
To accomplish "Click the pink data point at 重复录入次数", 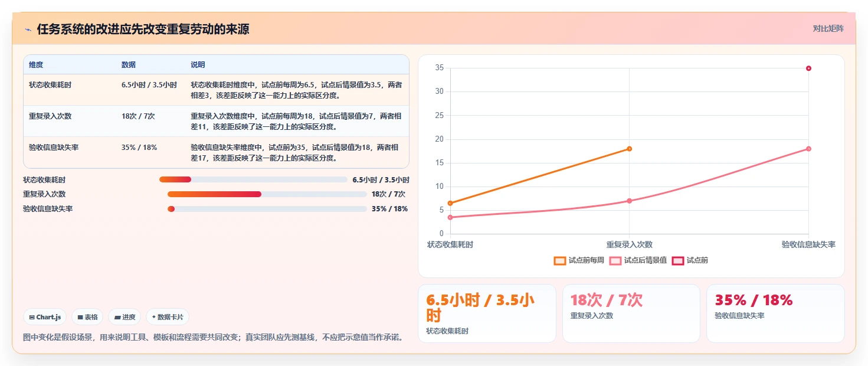I will coord(630,201).
